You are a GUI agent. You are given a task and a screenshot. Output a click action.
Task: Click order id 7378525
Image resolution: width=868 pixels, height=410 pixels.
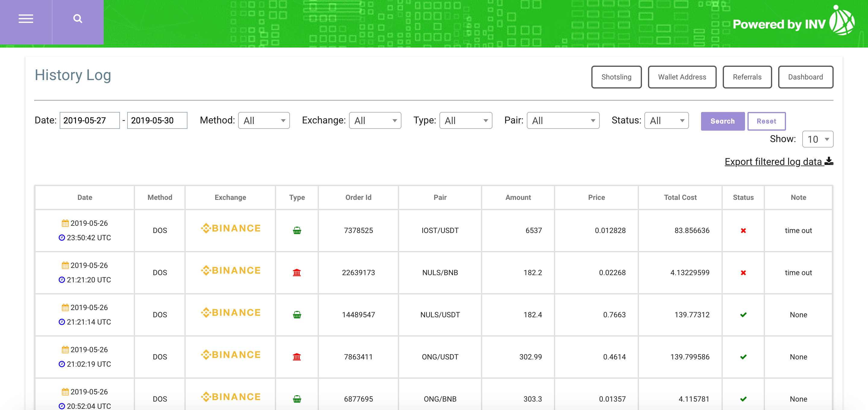click(359, 231)
